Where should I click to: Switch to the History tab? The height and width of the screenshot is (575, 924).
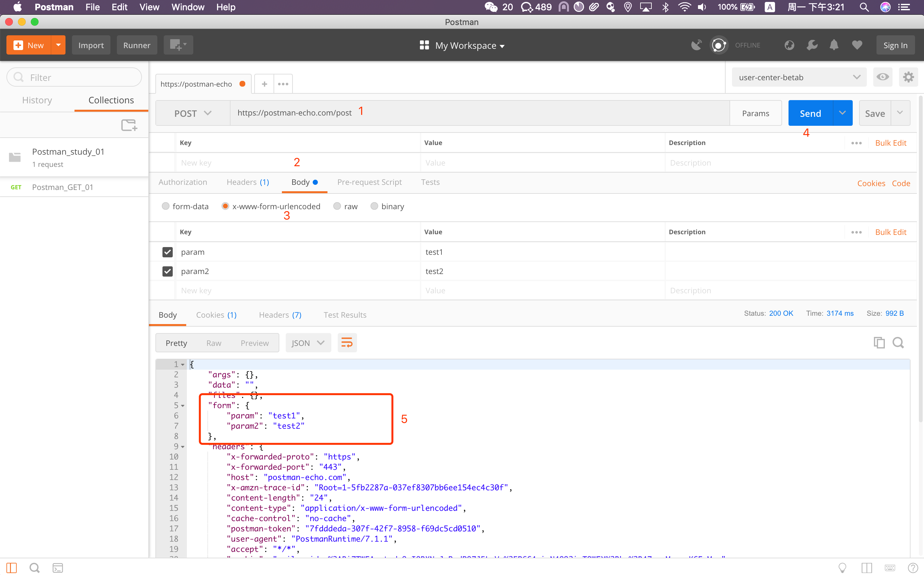[x=37, y=100]
